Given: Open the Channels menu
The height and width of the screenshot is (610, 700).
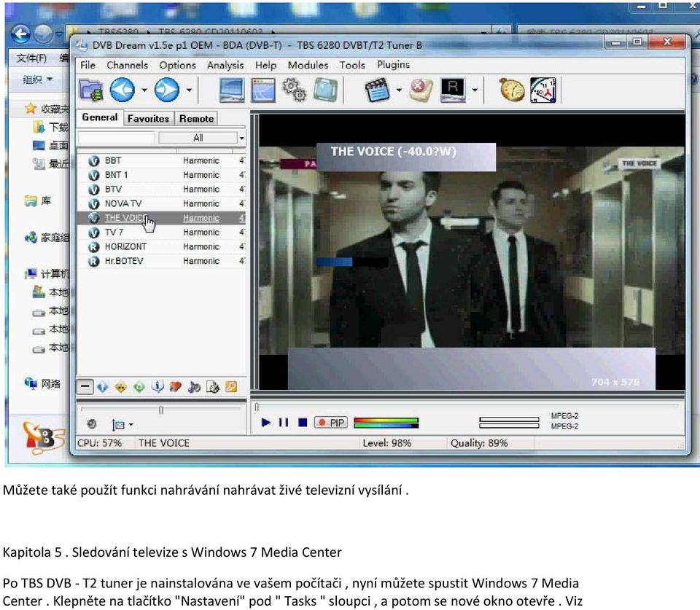Looking at the screenshot, I should click(127, 65).
